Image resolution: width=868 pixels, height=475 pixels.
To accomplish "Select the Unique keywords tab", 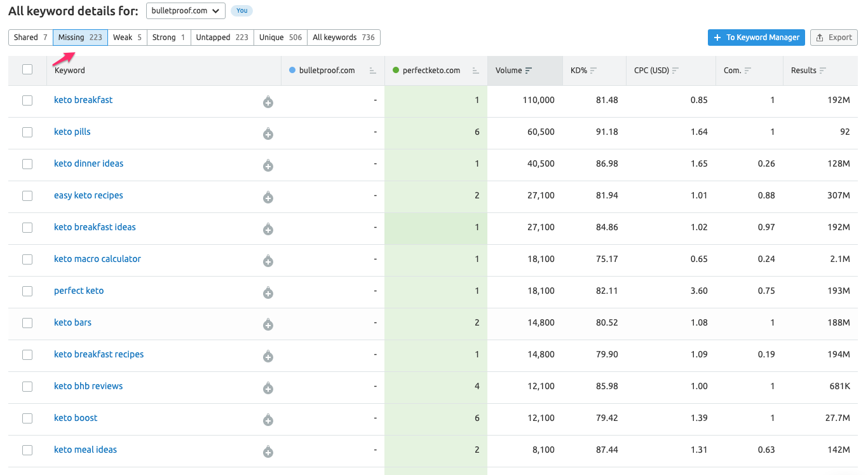I will click(x=280, y=38).
